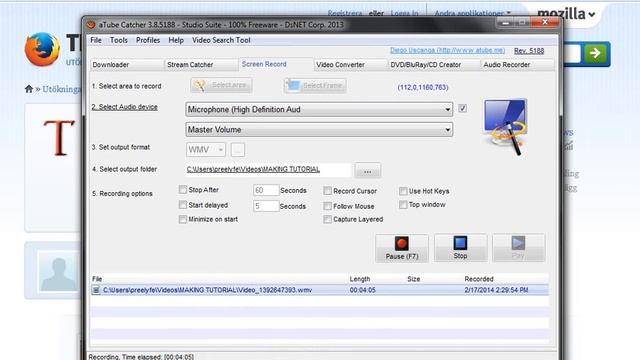Switch to the Stream Catcher tab

point(201,65)
